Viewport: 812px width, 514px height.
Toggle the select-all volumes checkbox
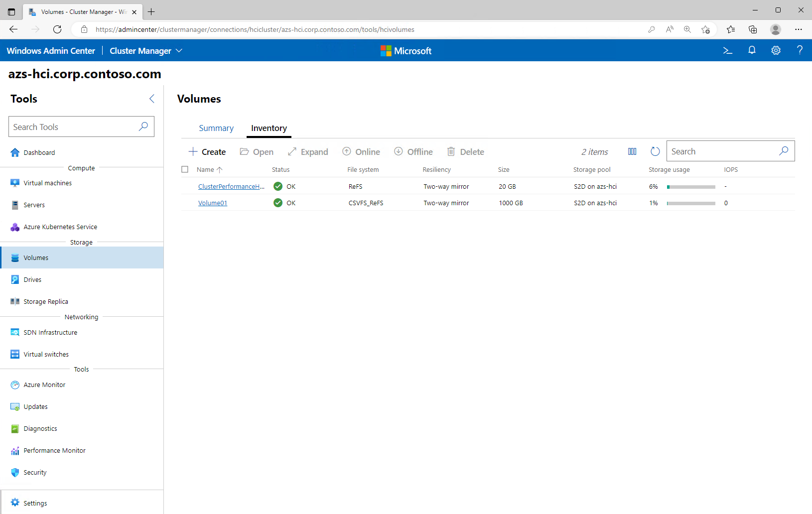point(185,169)
